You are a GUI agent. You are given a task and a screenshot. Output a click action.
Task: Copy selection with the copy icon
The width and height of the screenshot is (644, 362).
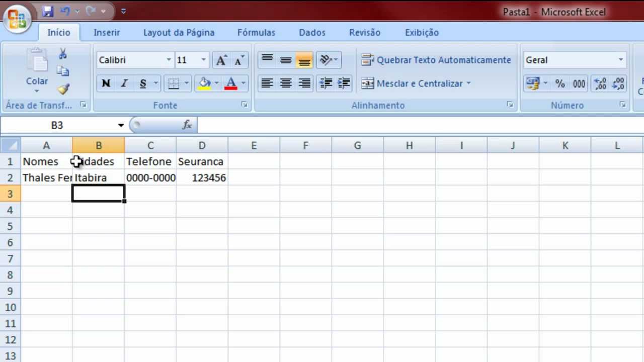pos(63,71)
